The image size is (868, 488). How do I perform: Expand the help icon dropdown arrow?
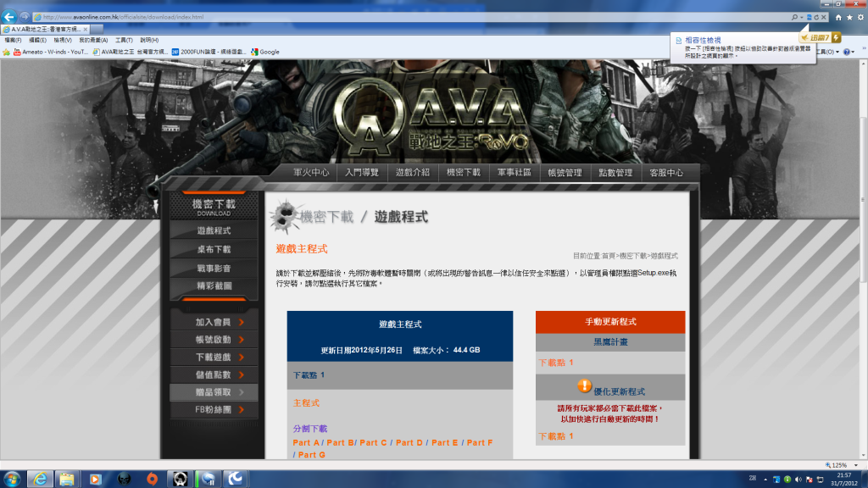pos(853,52)
